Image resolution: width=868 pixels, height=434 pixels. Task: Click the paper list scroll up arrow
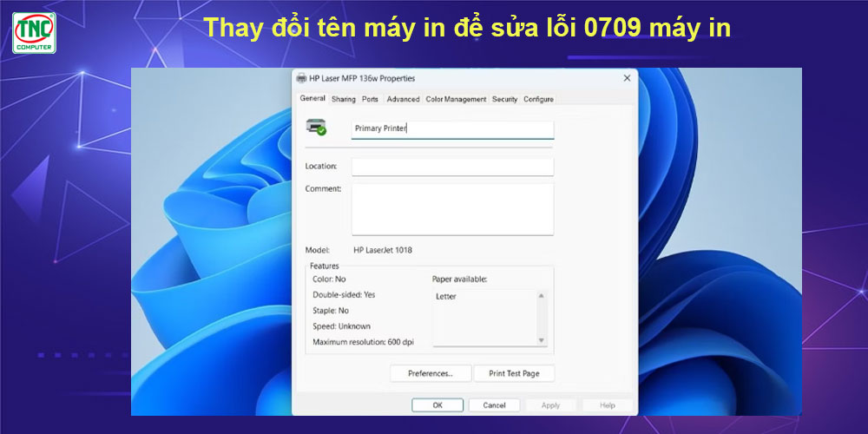point(542,296)
